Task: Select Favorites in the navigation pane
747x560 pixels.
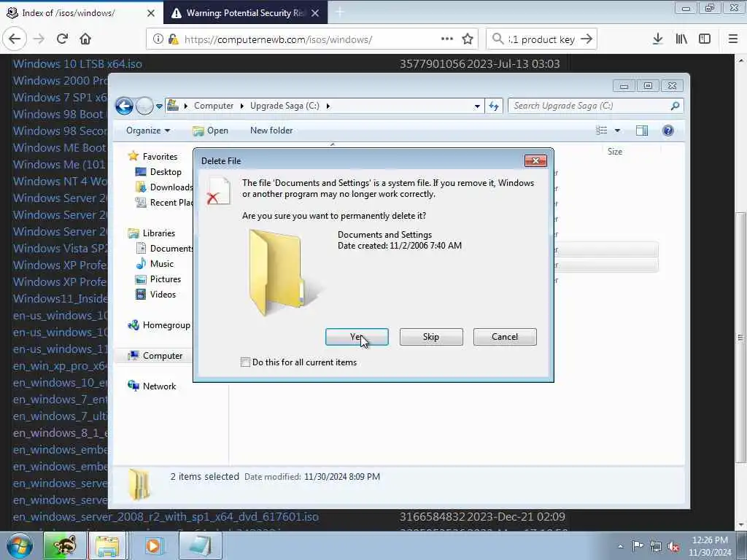Action: [x=153, y=156]
